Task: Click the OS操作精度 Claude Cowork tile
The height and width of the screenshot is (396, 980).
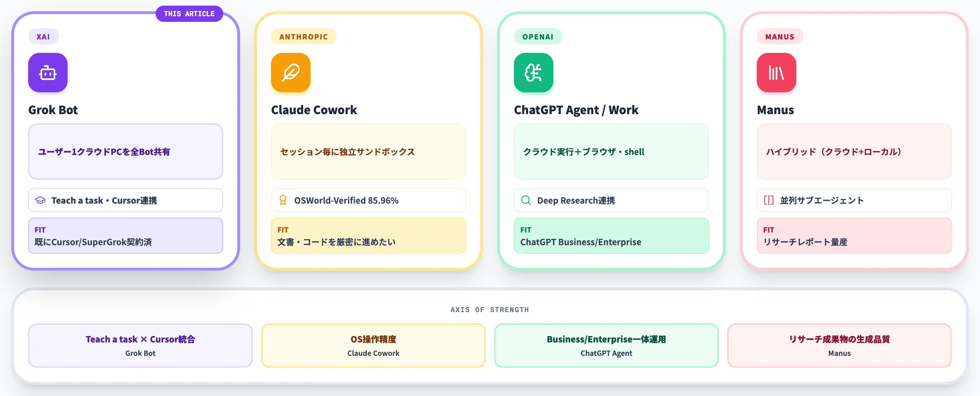Action: tap(373, 346)
